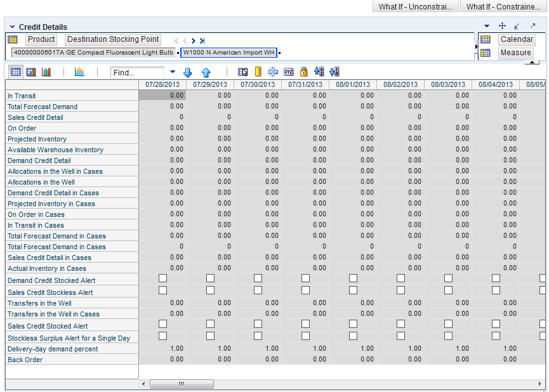The width and height of the screenshot is (549, 392).
Task: Click the lock icon in toolbar
Action: (x=303, y=72)
